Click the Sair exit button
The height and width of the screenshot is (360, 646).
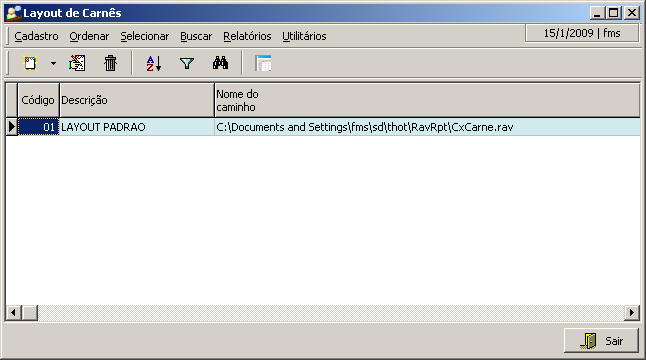pos(601,341)
